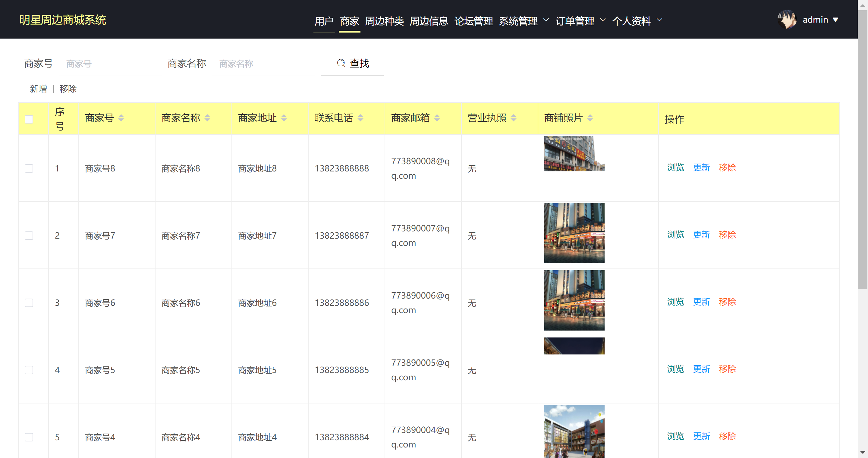Click the search magnifier icon beside 查找

click(341, 63)
